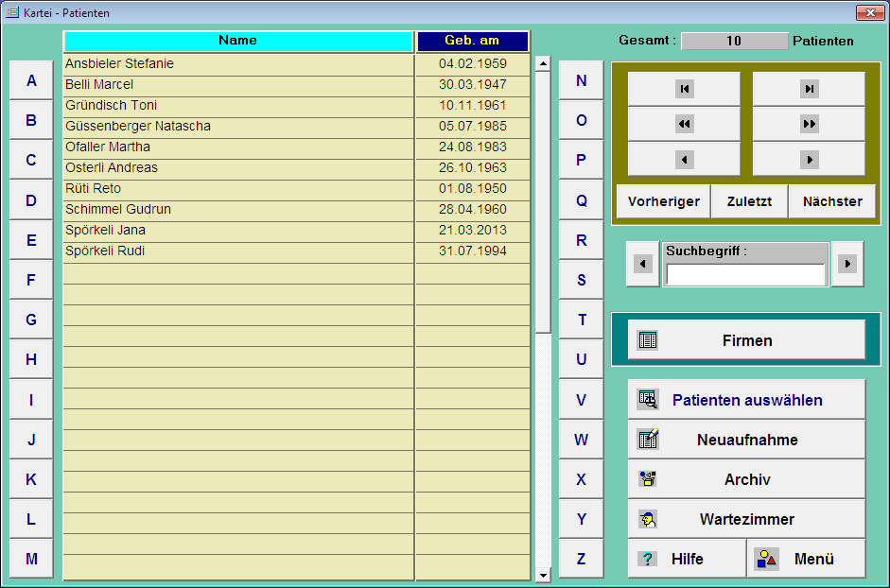This screenshot has height=588, width=890.
Task: Open Hilfe
Action: pyautogui.click(x=687, y=559)
